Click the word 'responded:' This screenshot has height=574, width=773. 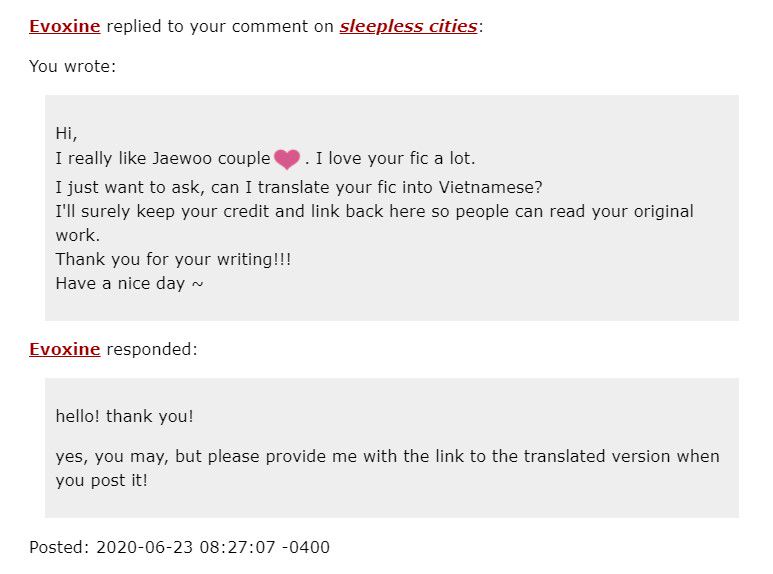point(152,349)
